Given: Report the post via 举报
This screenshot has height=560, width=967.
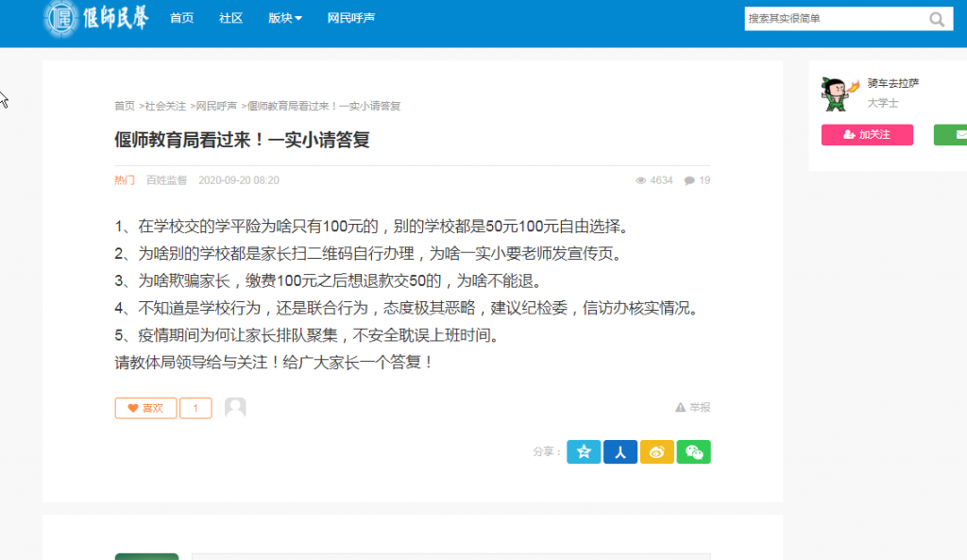Looking at the screenshot, I should point(692,407).
